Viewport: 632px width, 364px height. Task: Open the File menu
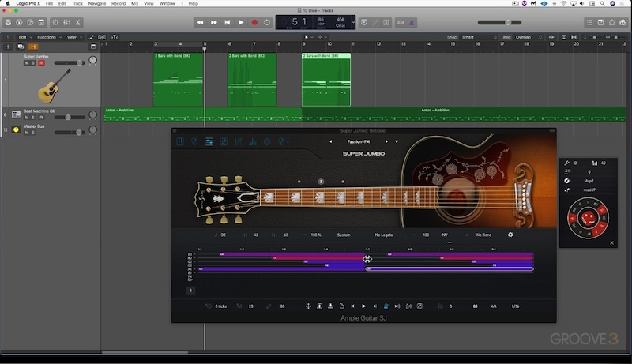(49, 3)
